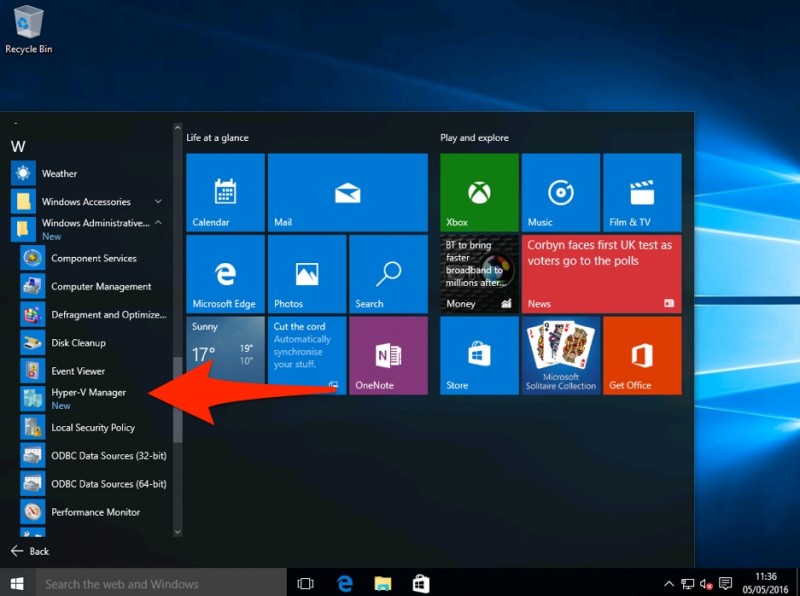Click the Local Security Policy text label
Viewport: 800px width, 596px height.
[x=93, y=428]
